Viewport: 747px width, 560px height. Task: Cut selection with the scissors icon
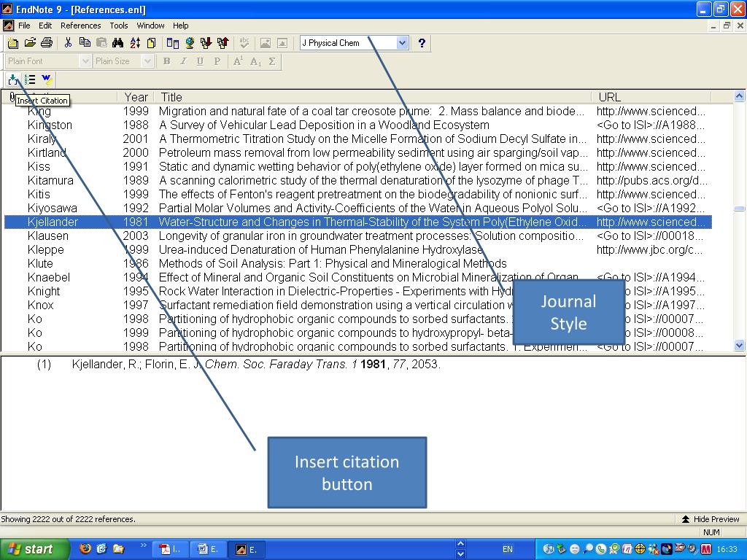[68, 43]
